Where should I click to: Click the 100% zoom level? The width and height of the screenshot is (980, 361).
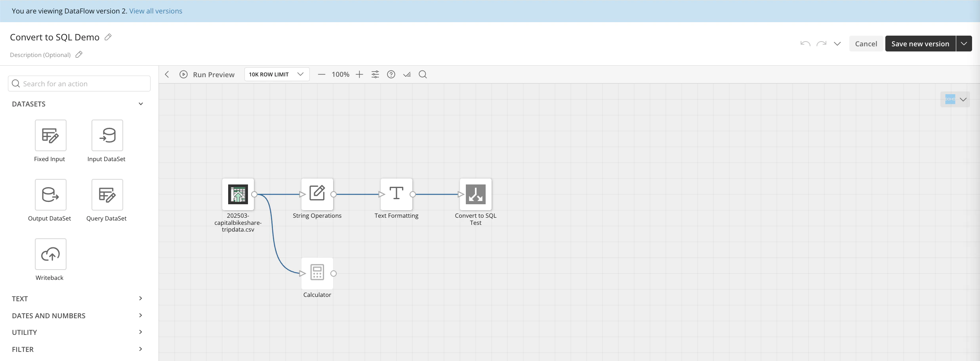tap(340, 74)
